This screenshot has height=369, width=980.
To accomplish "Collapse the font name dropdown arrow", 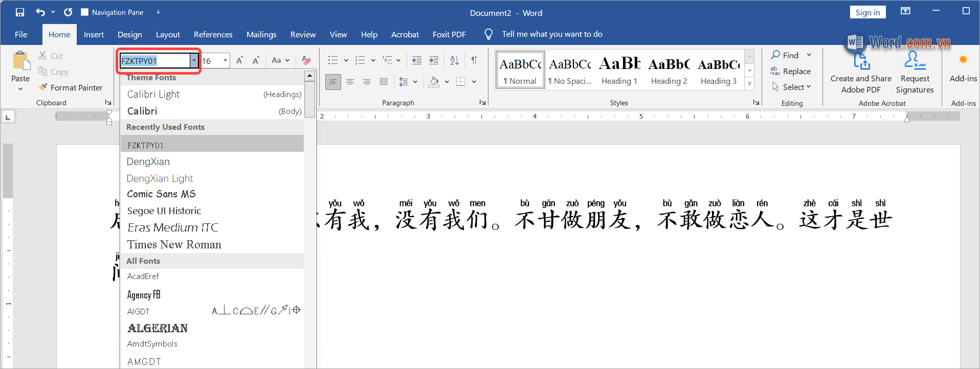I will coord(194,61).
